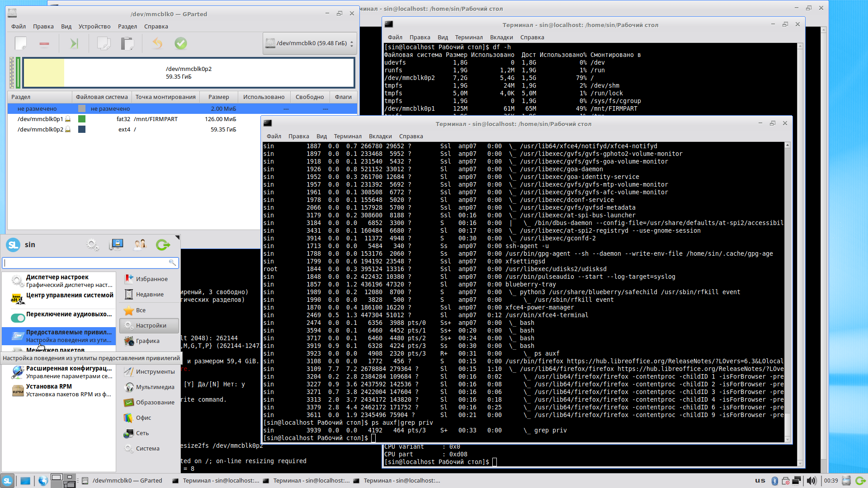
Task: Click GParted Apply All Operations checkmark
Action: (181, 43)
